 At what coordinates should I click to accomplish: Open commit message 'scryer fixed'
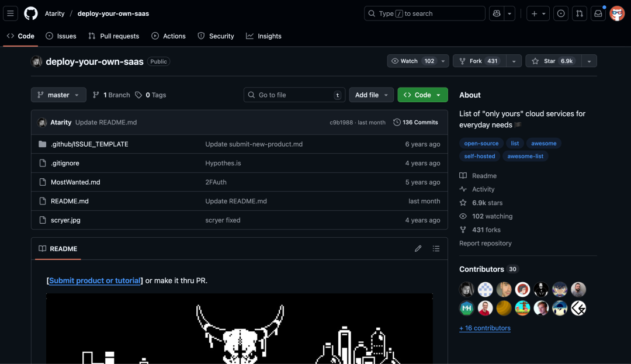click(223, 220)
